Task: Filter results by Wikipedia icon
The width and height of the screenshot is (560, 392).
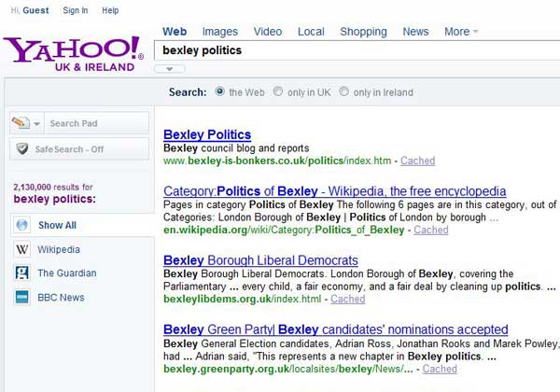Action: [21, 249]
